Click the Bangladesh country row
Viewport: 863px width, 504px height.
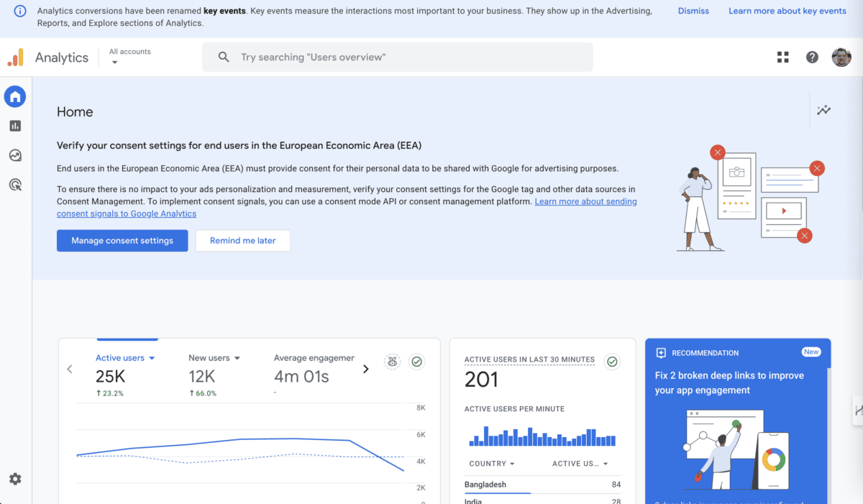[x=542, y=485]
